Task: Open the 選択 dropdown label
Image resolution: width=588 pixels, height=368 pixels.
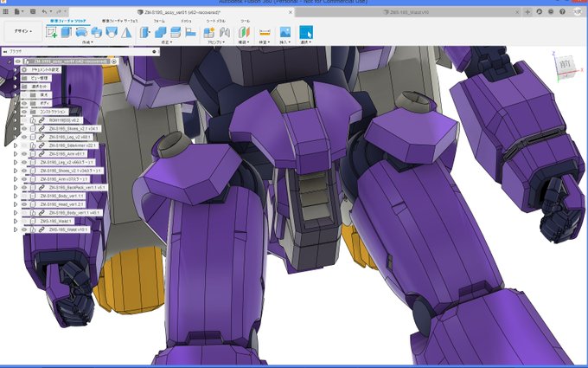Action: pyautogui.click(x=306, y=42)
